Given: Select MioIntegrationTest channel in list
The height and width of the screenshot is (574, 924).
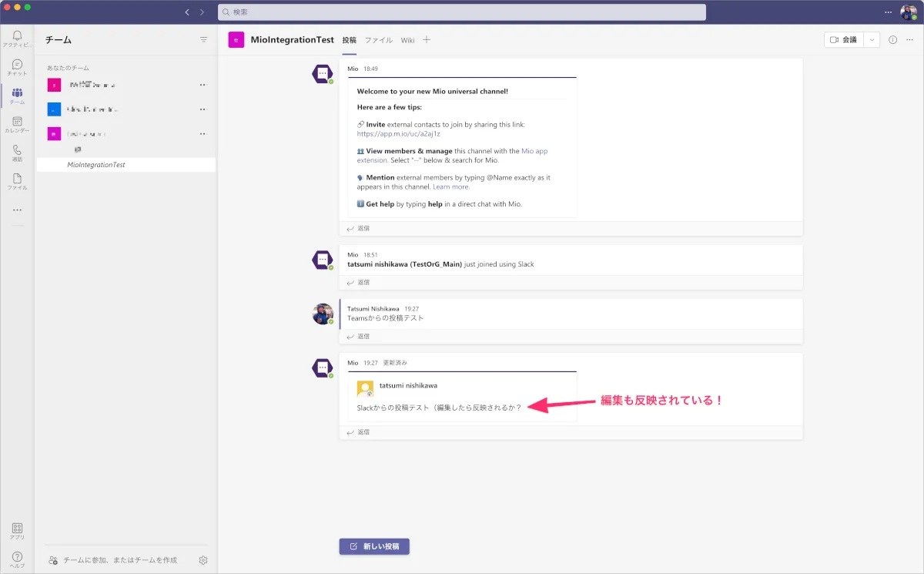Looking at the screenshot, I should coord(96,165).
